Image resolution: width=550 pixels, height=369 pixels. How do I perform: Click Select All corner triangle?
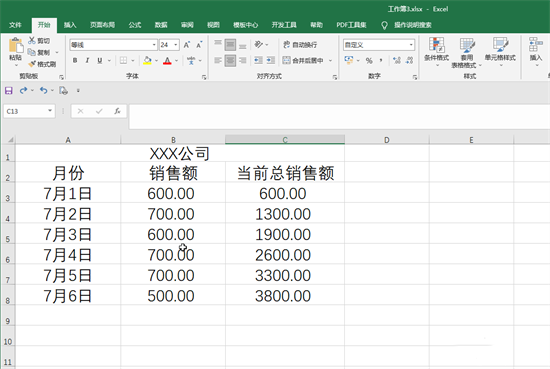[10, 140]
